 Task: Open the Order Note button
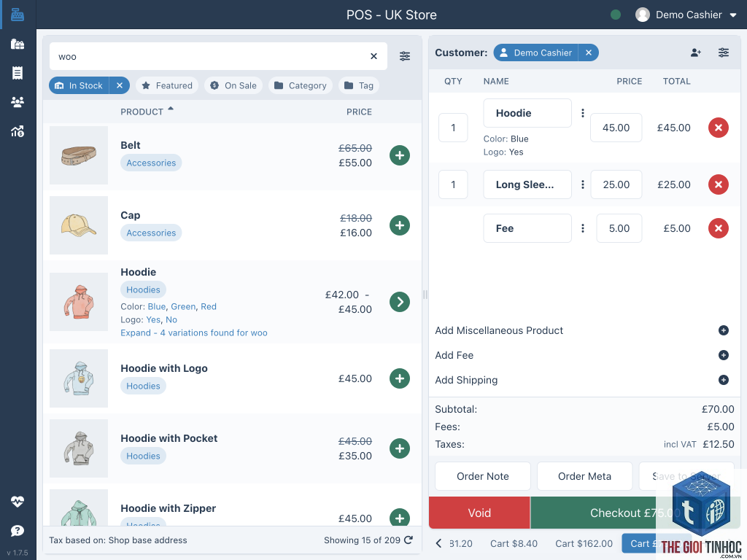[x=483, y=476]
